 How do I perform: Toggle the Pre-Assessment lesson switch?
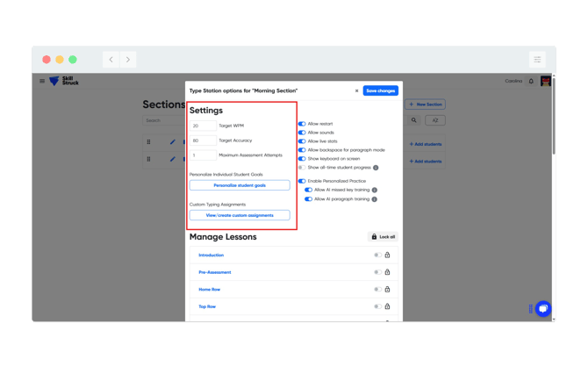point(377,272)
